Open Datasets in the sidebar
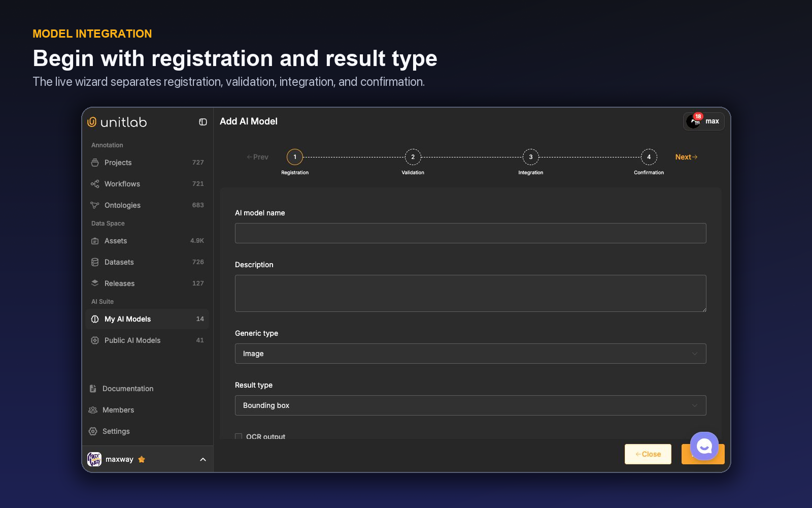 (x=147, y=262)
